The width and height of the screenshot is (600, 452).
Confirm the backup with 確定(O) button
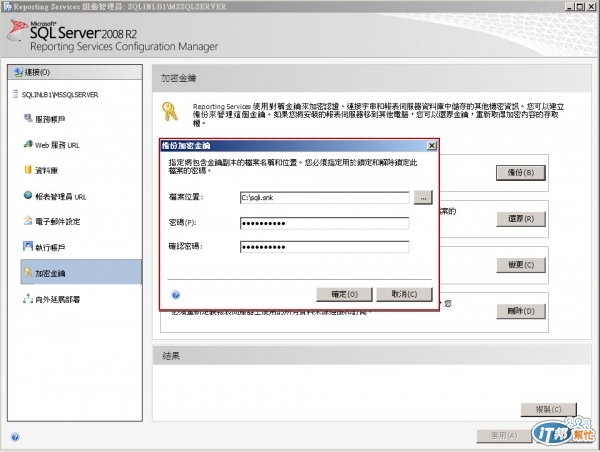344,294
